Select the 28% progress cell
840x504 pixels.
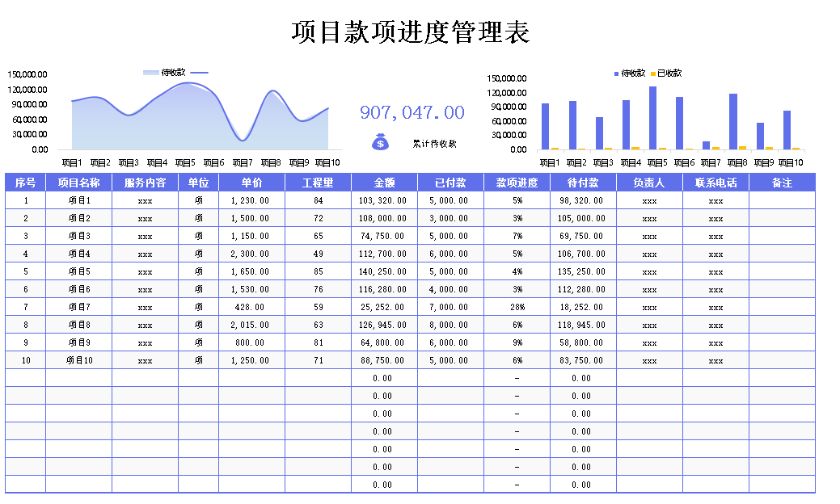[517, 307]
